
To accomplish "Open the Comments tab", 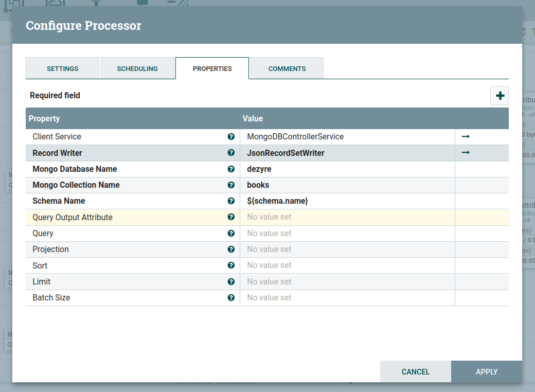I will [287, 68].
